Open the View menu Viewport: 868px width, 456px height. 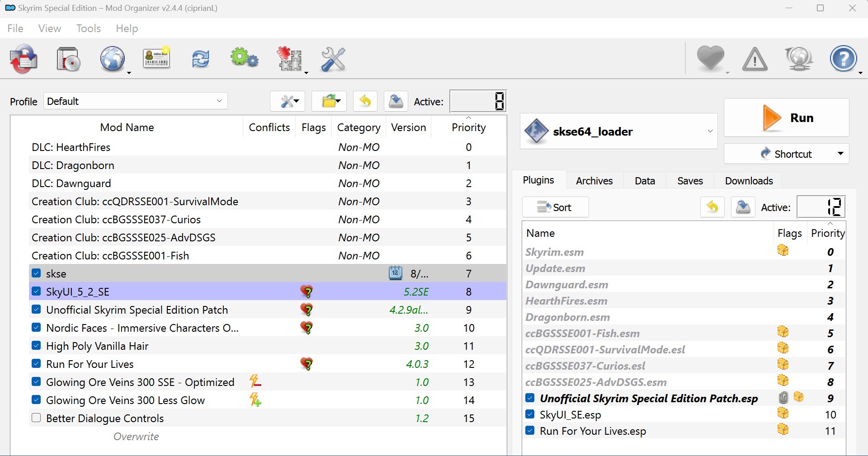point(50,28)
